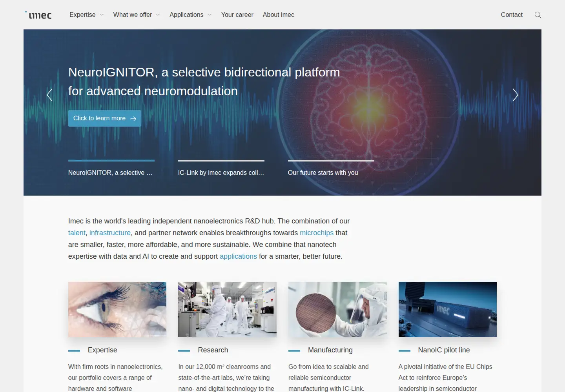Click the 'Click to learn more' button
The width and height of the screenshot is (565, 392).
tap(105, 118)
